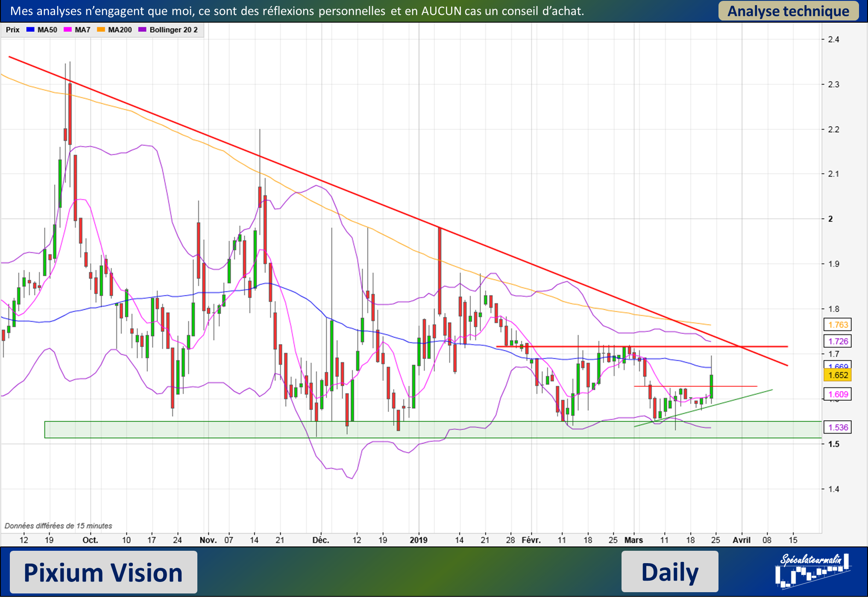Click the Spéculateurmalin logo

812,571
